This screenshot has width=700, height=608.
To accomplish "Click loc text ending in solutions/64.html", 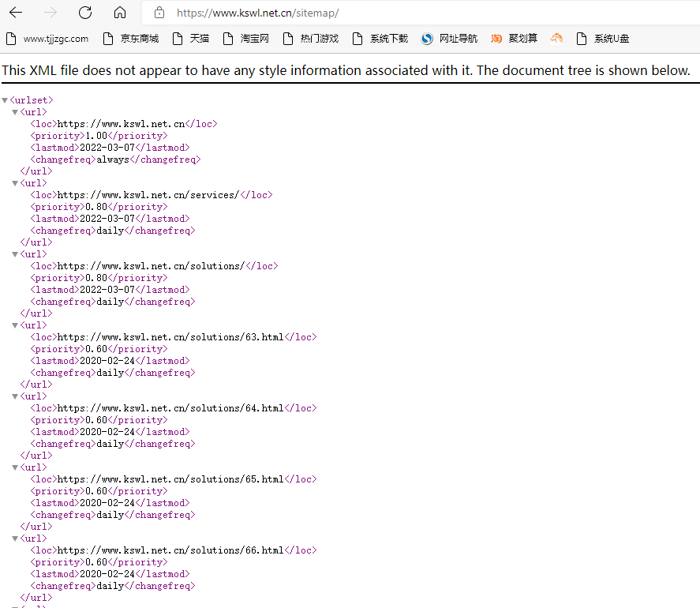I will pyautogui.click(x=170, y=408).
